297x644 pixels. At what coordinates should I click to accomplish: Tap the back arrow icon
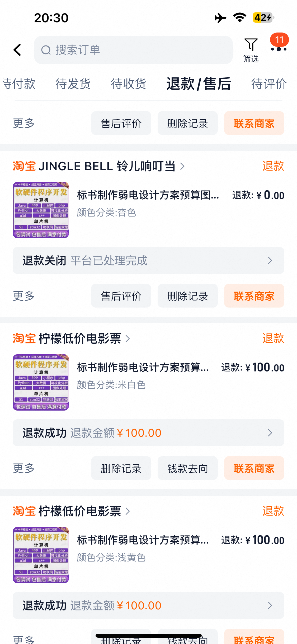tap(17, 50)
